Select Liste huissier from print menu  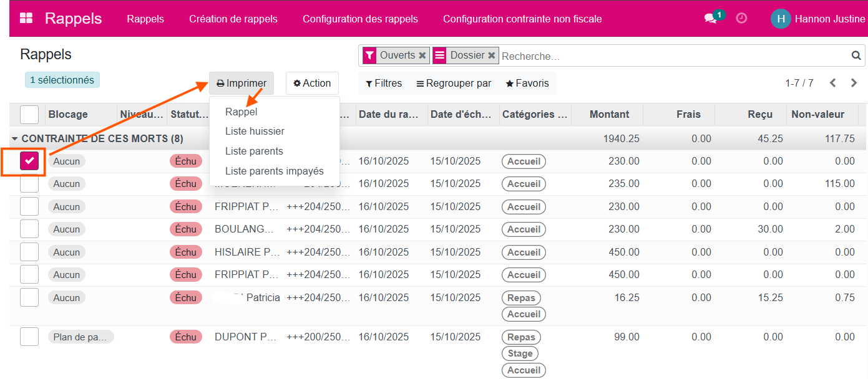click(255, 132)
